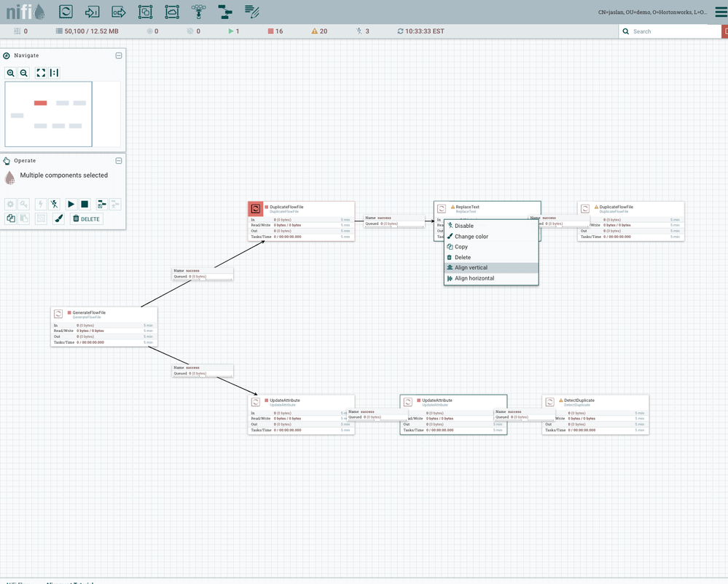Collapse the Navigate panel
Viewport: 728px width, 584px height.
[x=119, y=55]
